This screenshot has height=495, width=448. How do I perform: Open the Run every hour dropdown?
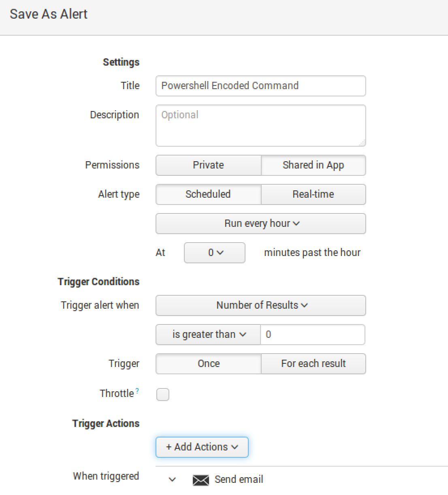pos(260,224)
